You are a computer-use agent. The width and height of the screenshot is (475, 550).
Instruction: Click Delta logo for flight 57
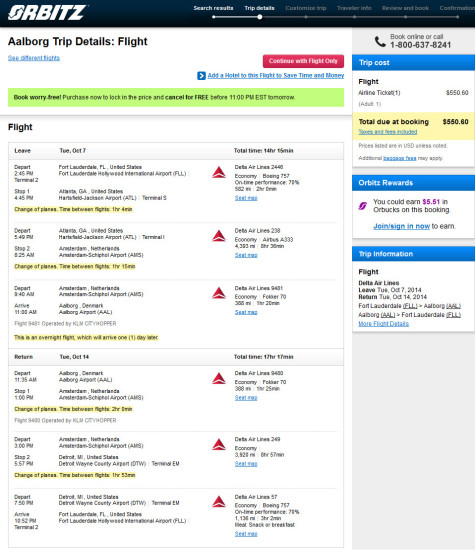click(219, 502)
